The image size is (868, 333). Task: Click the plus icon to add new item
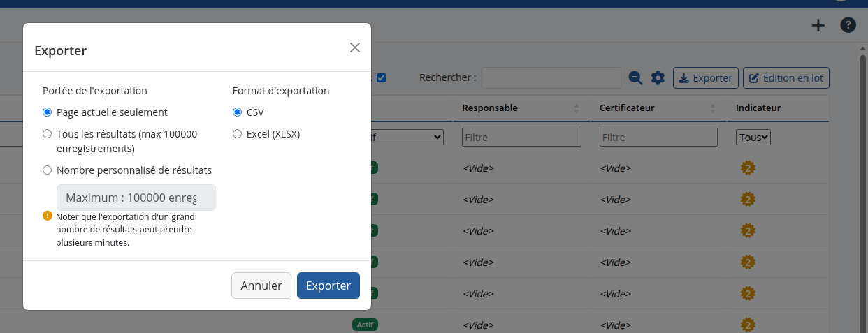coord(818,25)
